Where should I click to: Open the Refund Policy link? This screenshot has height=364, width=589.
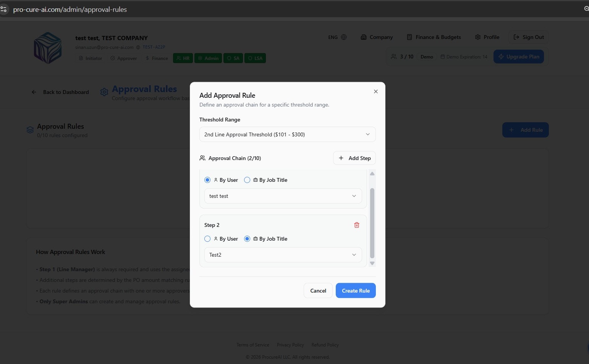point(325,345)
